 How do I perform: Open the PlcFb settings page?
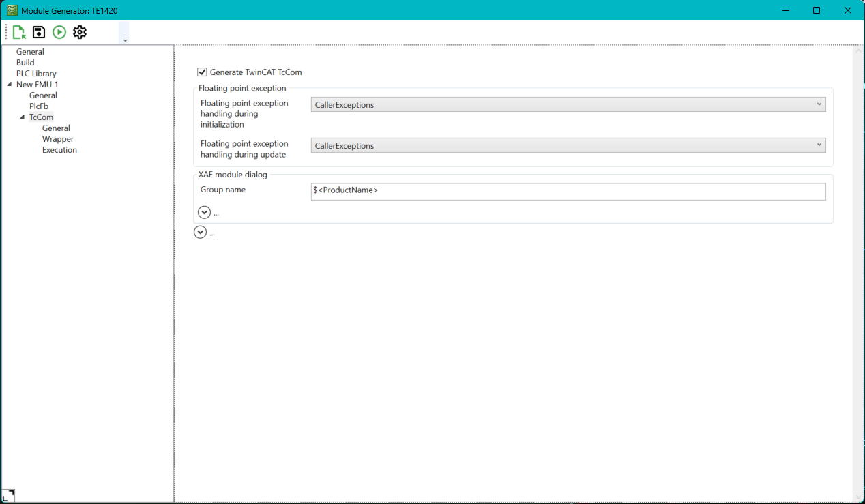coord(38,106)
